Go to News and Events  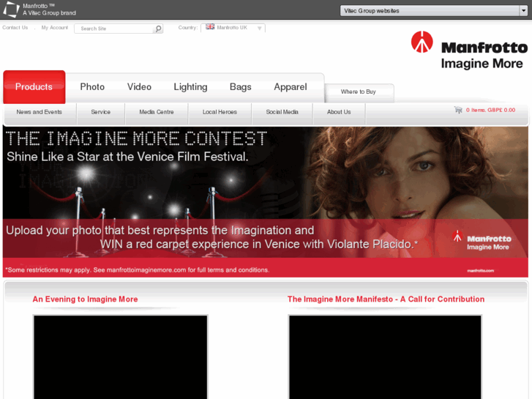pyautogui.click(x=40, y=112)
